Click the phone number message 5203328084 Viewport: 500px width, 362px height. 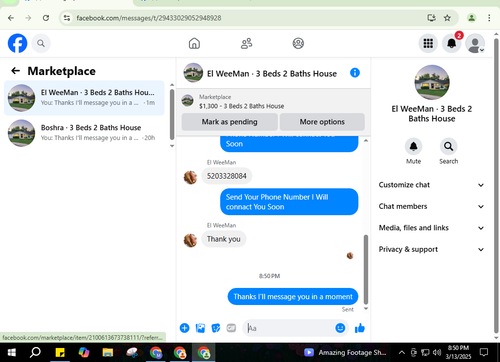227,176
